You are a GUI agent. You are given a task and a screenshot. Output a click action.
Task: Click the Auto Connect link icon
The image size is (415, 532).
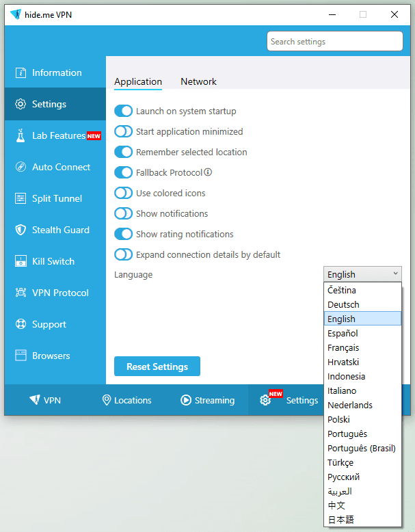click(21, 167)
